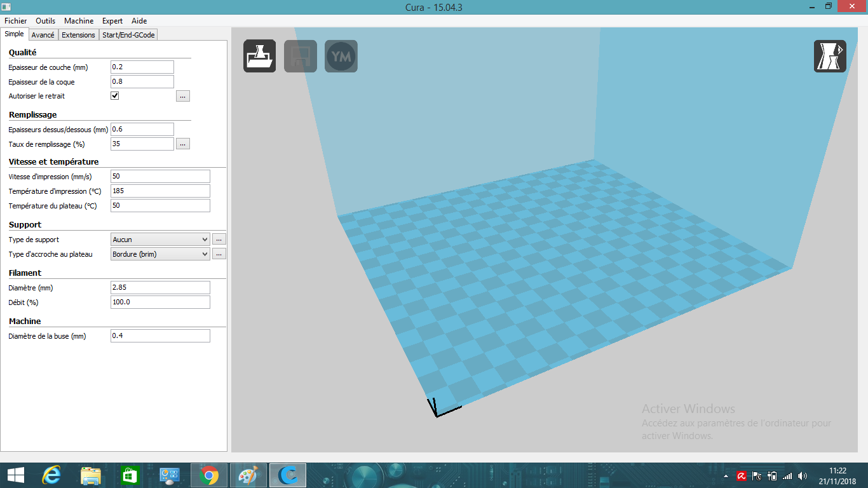
Task: Open the Windows Store taskbar icon
Action: pyautogui.click(x=130, y=475)
